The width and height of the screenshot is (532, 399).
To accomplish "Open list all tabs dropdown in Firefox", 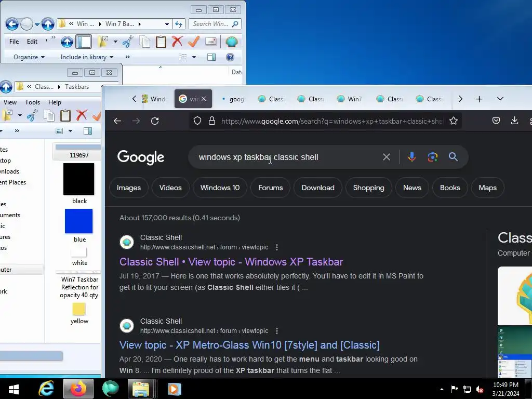I will pos(500,99).
